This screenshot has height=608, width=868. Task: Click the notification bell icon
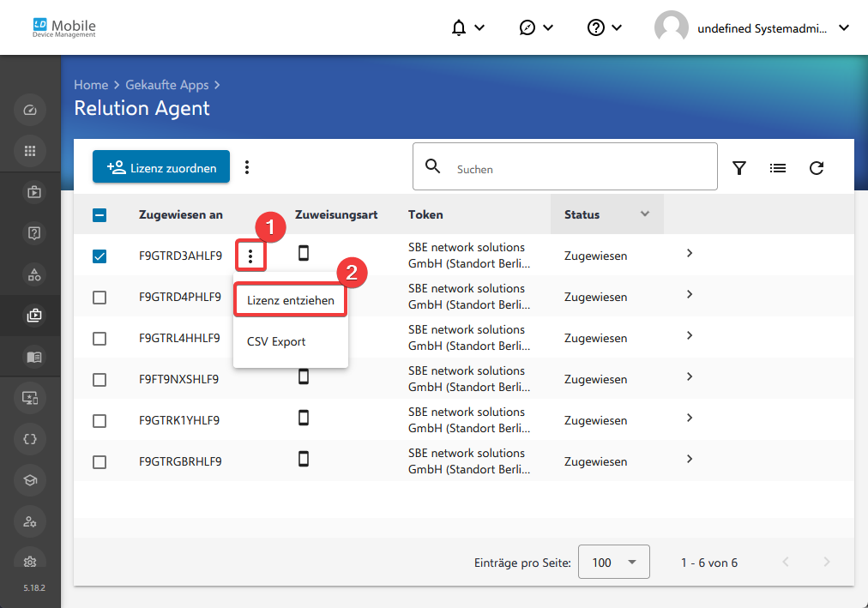click(x=458, y=27)
